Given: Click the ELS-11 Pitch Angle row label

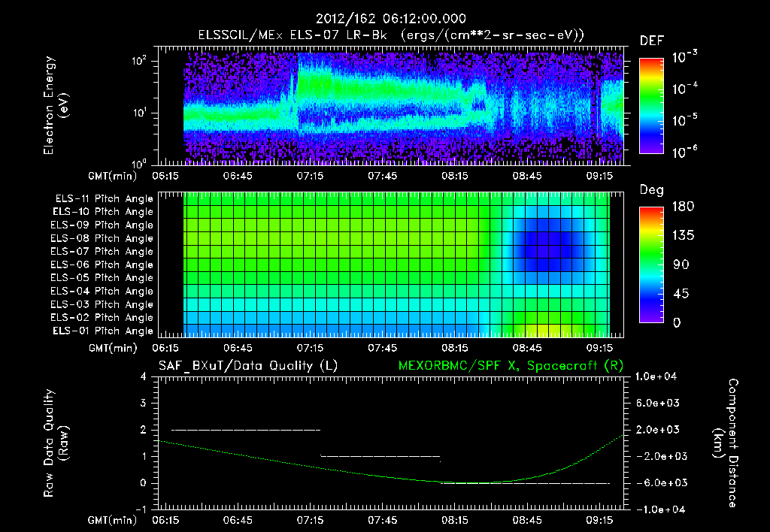Looking at the screenshot, I should (x=104, y=199).
